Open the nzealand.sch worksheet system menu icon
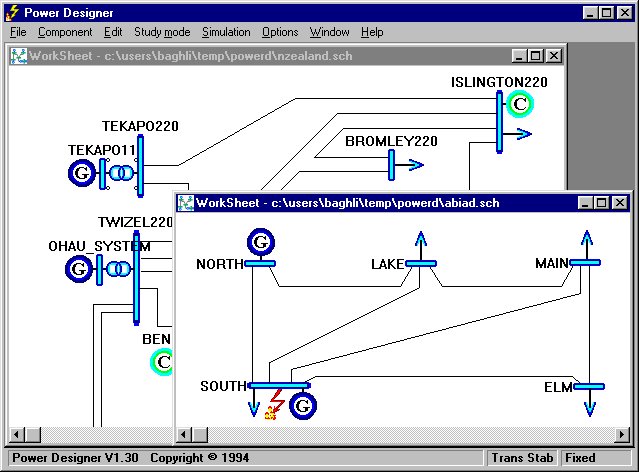Screen dimensions: 639x472 coord(19,56)
